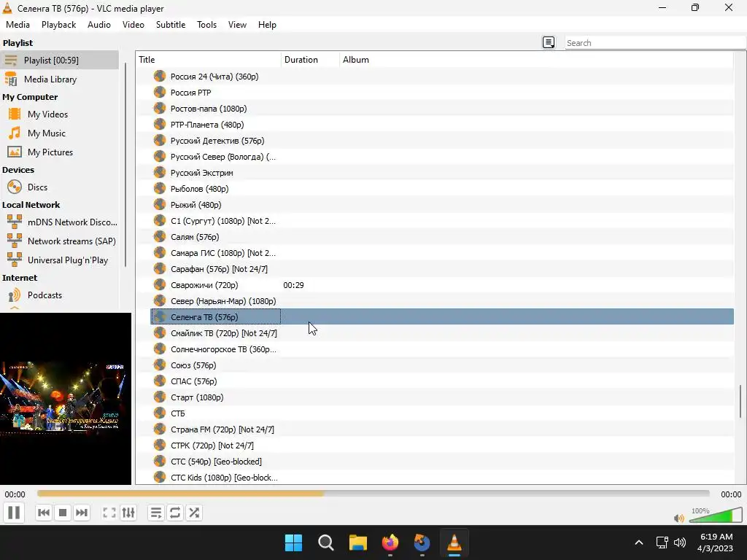Toggle loop repeat mode
The height and width of the screenshot is (560, 747).
point(175,513)
